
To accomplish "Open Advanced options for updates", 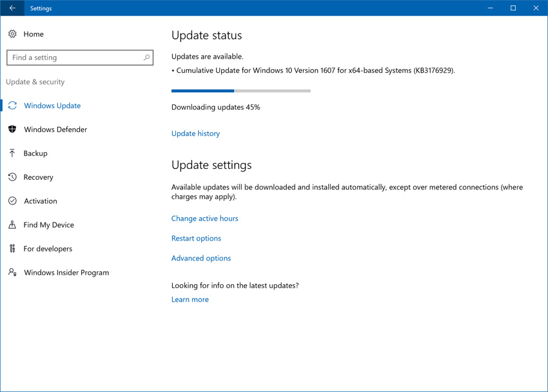I will 201,259.
